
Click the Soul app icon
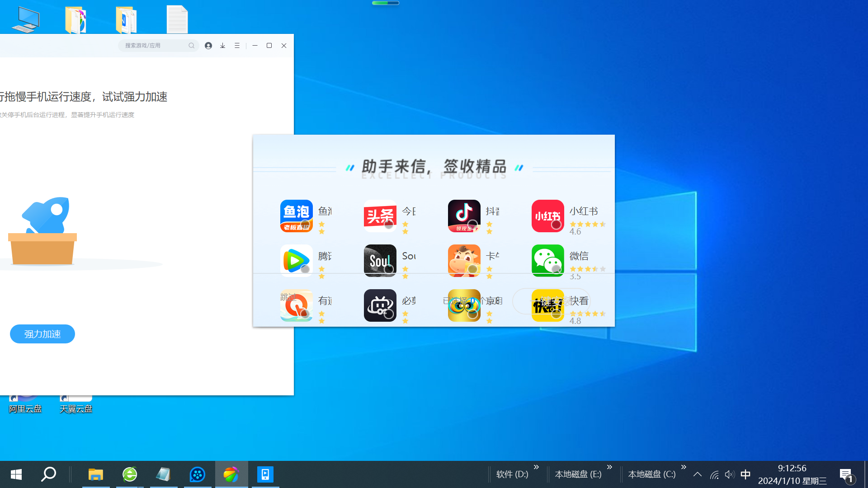[x=380, y=261]
